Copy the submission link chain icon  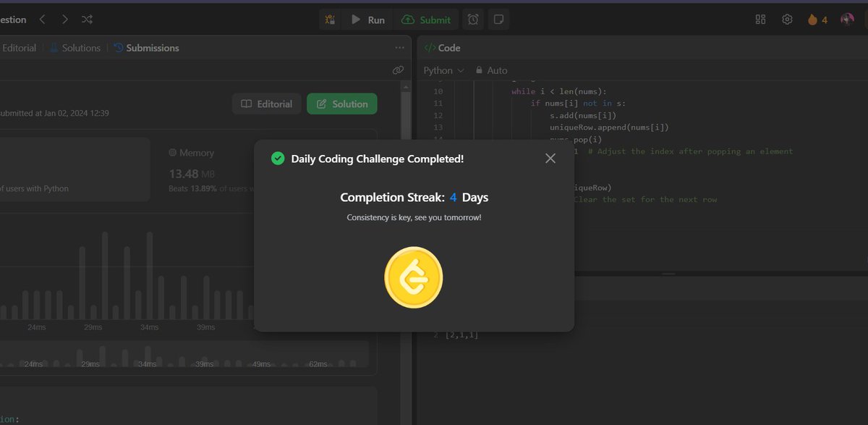click(398, 70)
